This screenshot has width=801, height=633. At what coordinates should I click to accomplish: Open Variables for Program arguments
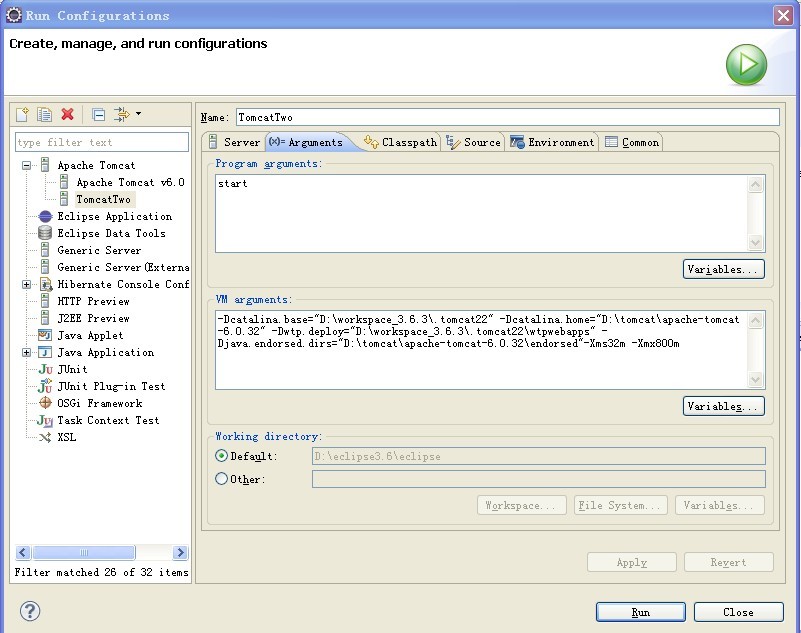click(x=723, y=269)
